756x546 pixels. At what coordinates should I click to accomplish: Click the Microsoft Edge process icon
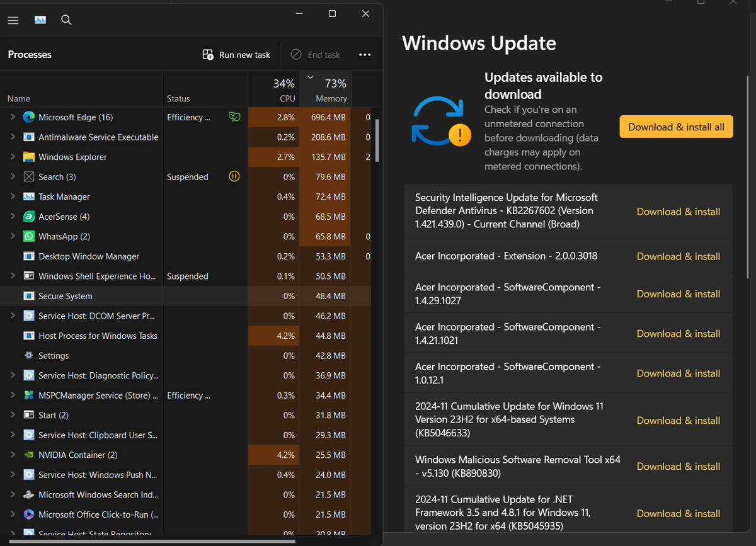tap(28, 117)
